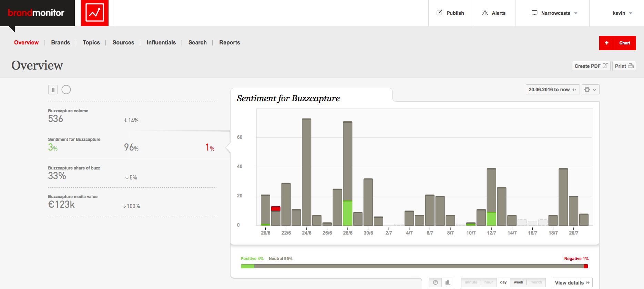
Task: Open the Influentials tab
Action: pyautogui.click(x=161, y=42)
